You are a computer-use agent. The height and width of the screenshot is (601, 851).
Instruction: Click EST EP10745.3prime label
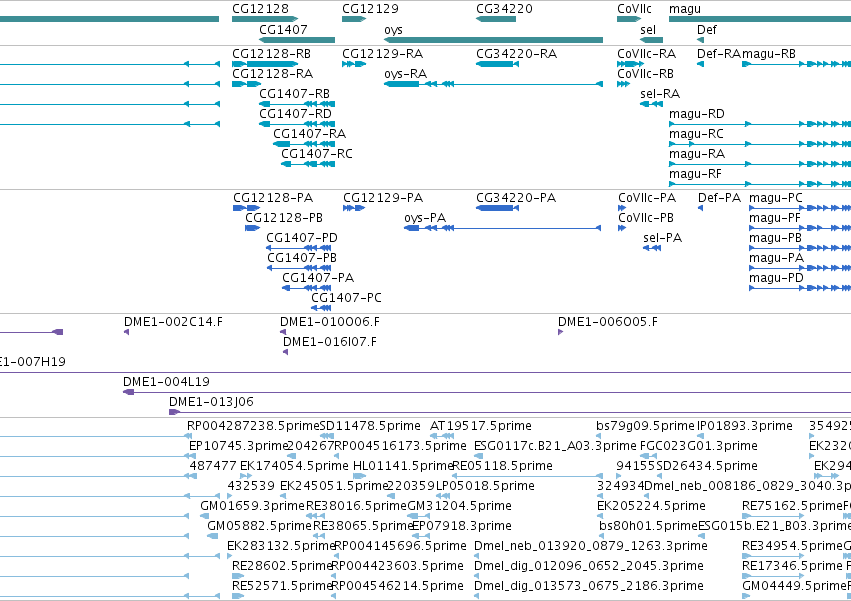pyautogui.click(x=238, y=446)
